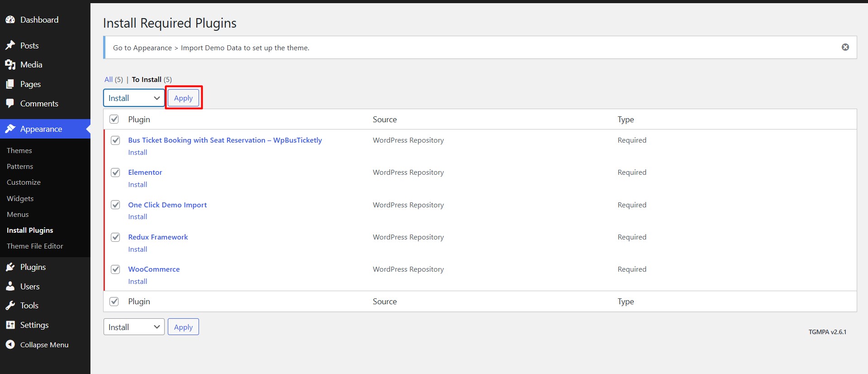Click the Dashboard gauge icon
The image size is (868, 374).
click(x=10, y=20)
